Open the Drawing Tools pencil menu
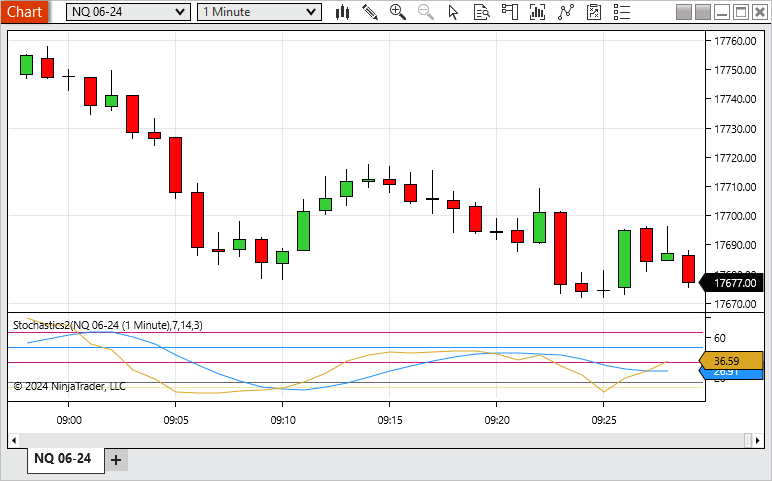This screenshot has height=481, width=772. [x=370, y=12]
